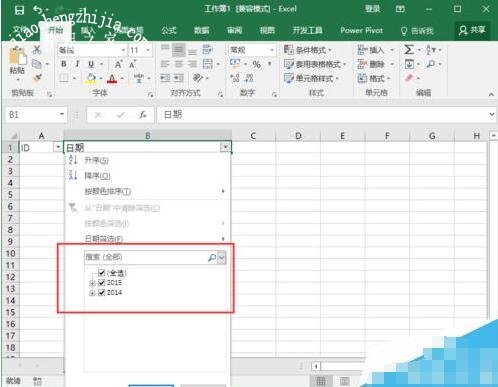Open Conditional Formatting
Screen dimensions: 498x387
(307, 50)
